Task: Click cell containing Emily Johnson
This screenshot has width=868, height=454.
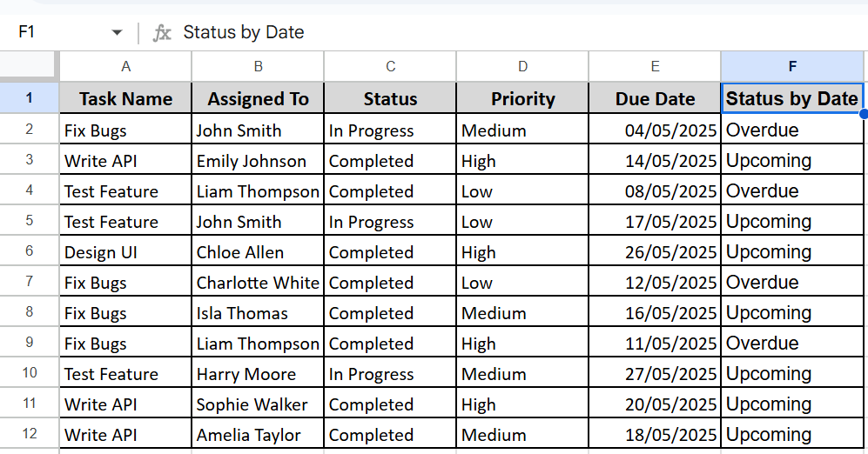Action: pyautogui.click(x=258, y=160)
